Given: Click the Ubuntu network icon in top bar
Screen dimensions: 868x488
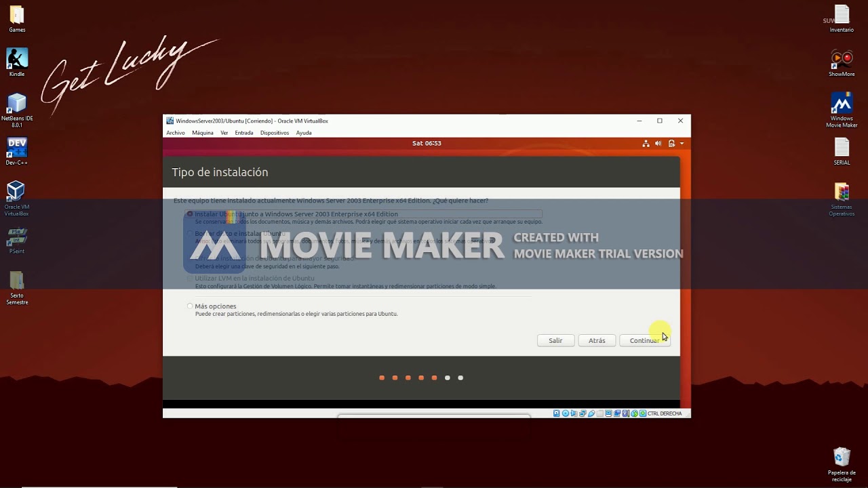Looking at the screenshot, I should click(x=646, y=144).
